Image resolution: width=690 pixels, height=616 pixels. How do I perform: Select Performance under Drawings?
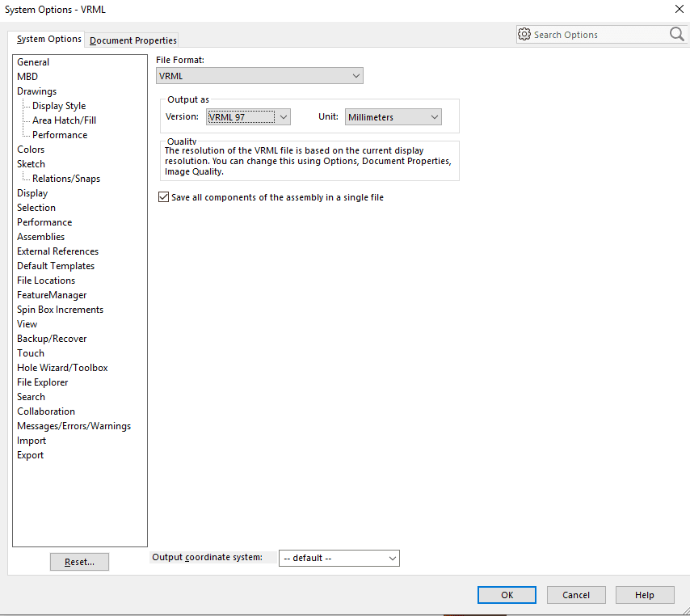coord(60,135)
